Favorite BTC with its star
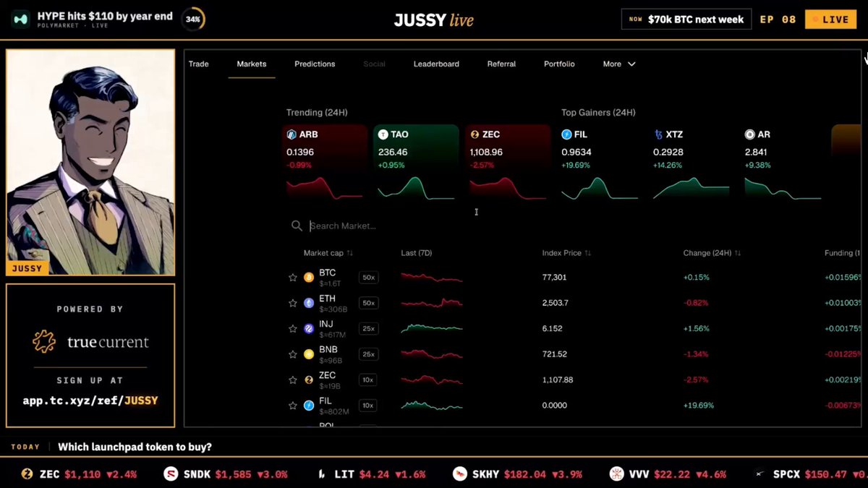The height and width of the screenshot is (488, 868). 293,277
